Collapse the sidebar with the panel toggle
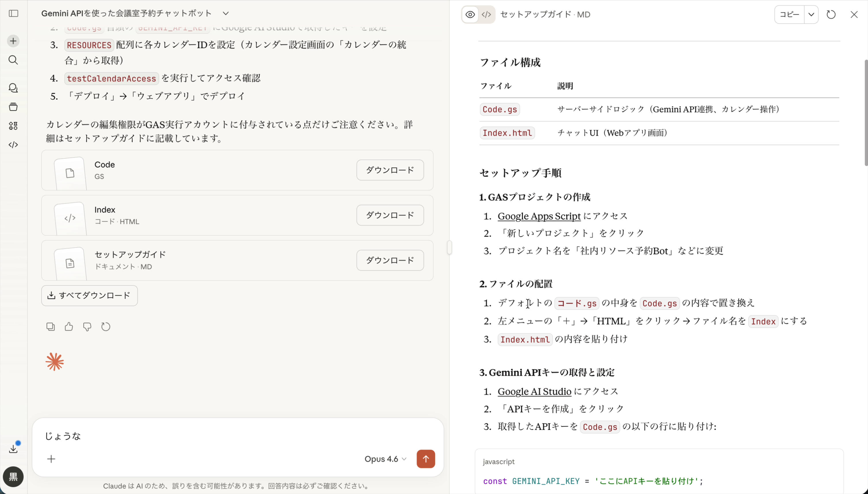The width and height of the screenshot is (868, 494). click(13, 14)
